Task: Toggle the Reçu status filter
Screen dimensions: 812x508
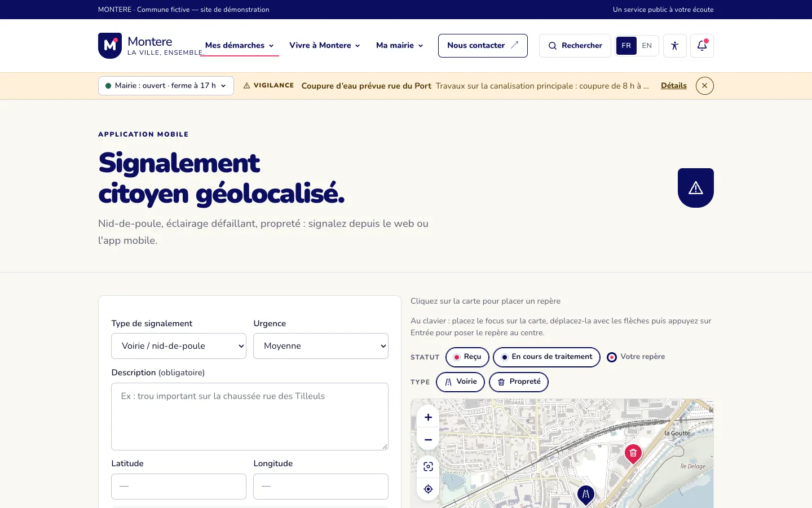Action: tap(467, 357)
